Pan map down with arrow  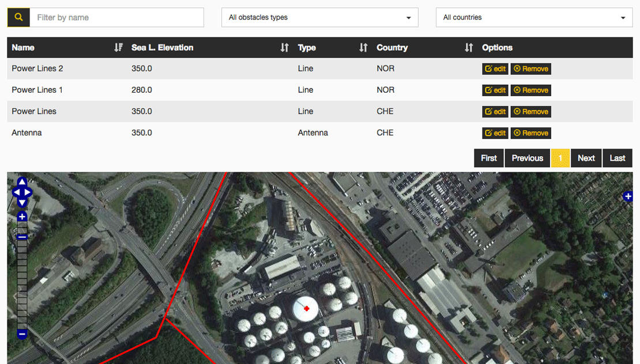point(22,202)
